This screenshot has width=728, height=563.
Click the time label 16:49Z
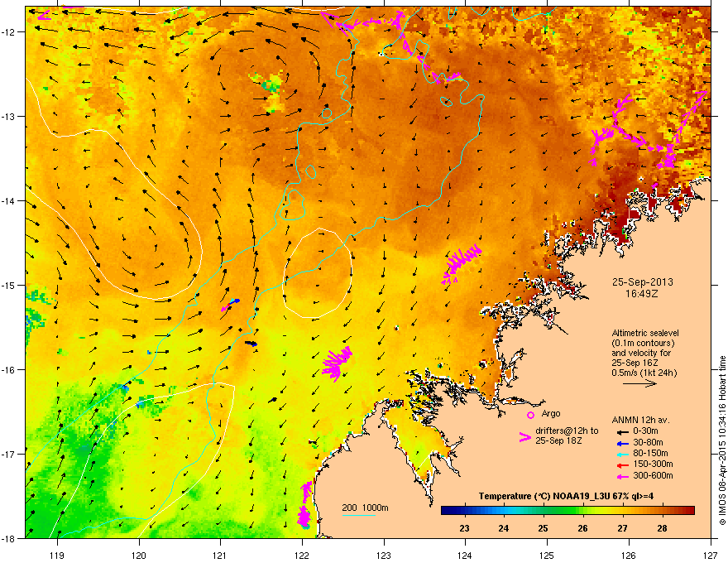pos(642,294)
